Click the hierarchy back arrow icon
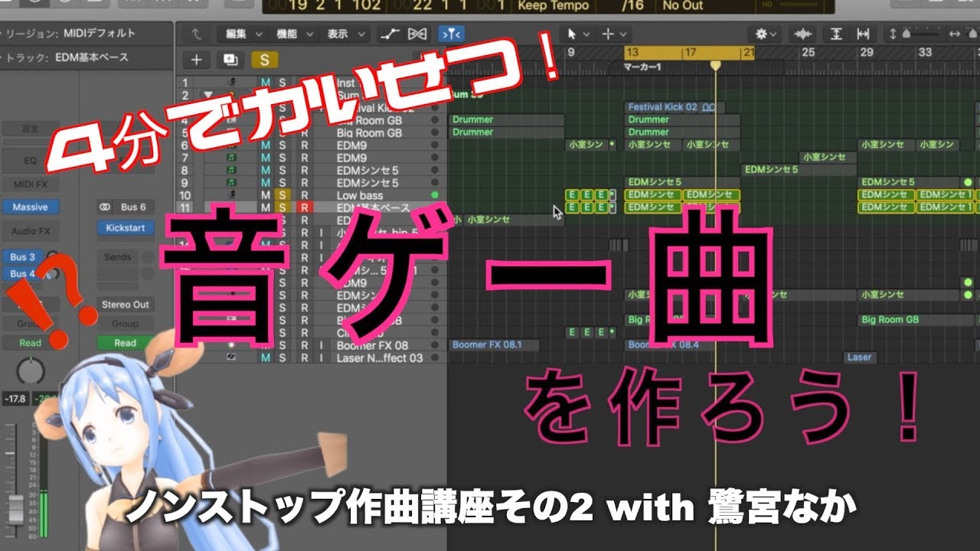980x551 pixels. tap(197, 34)
